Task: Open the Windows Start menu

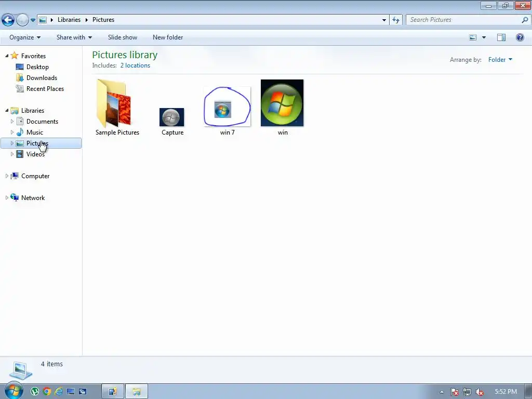Action: (x=14, y=391)
